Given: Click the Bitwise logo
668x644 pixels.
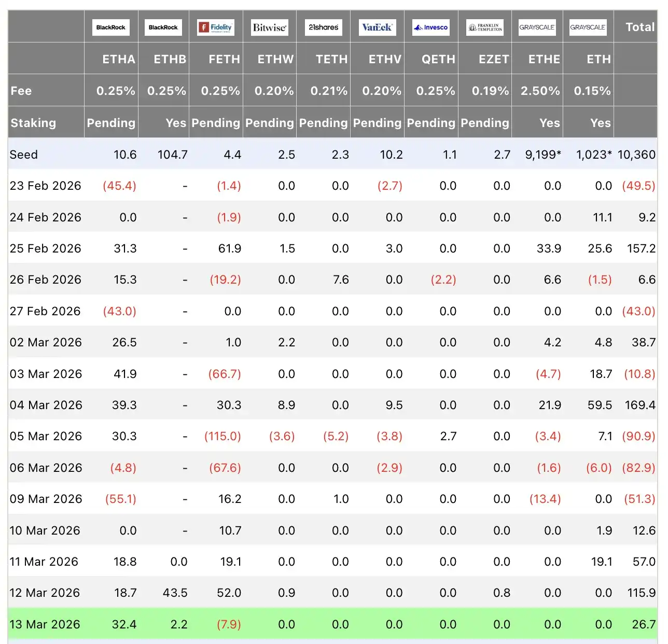Looking at the screenshot, I should click(x=269, y=27).
